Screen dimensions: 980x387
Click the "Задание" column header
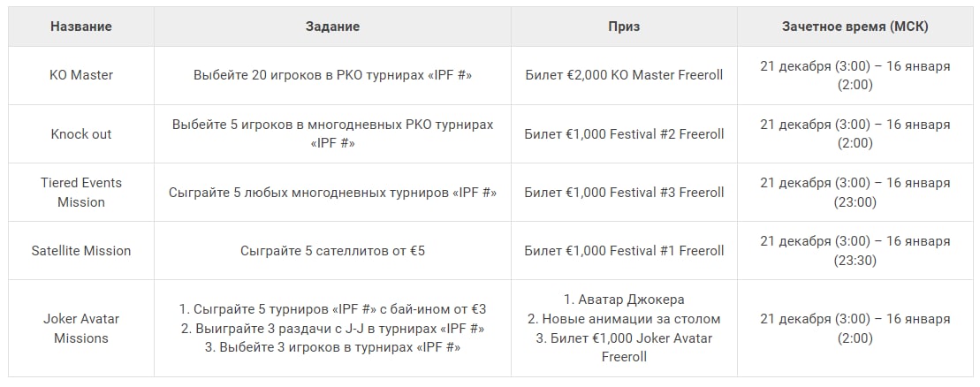[332, 27]
